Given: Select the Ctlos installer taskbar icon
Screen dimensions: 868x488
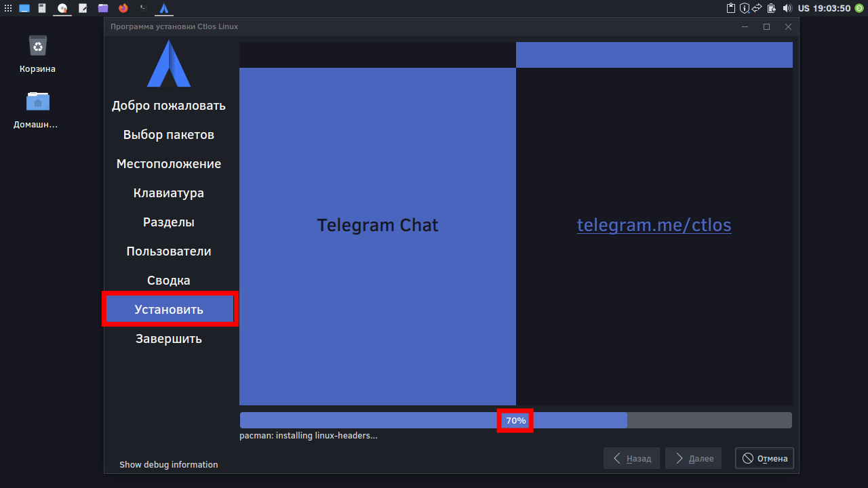Looking at the screenshot, I should click(x=164, y=8).
